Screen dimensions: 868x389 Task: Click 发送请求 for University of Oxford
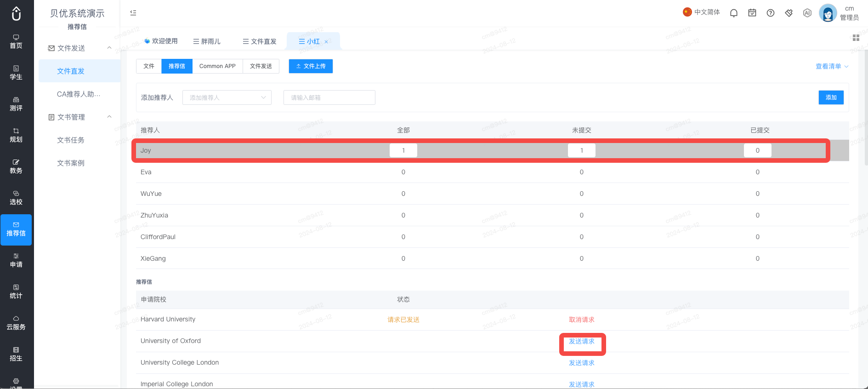point(582,341)
